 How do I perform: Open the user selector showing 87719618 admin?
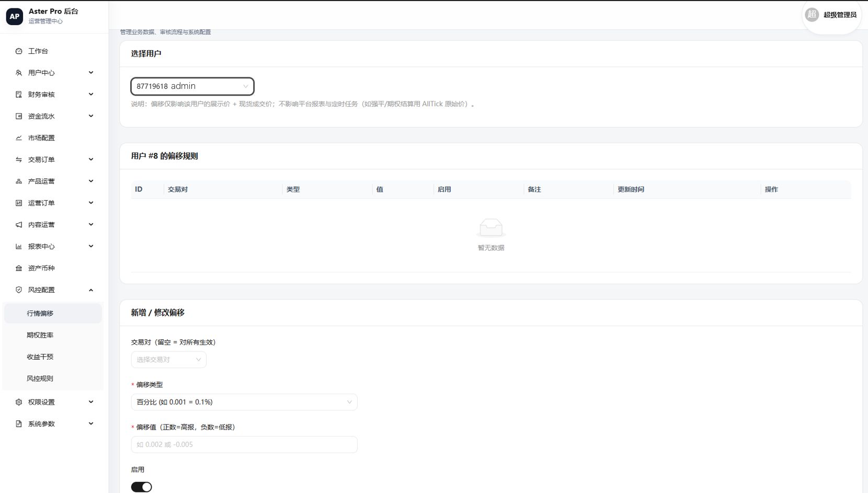pos(192,86)
